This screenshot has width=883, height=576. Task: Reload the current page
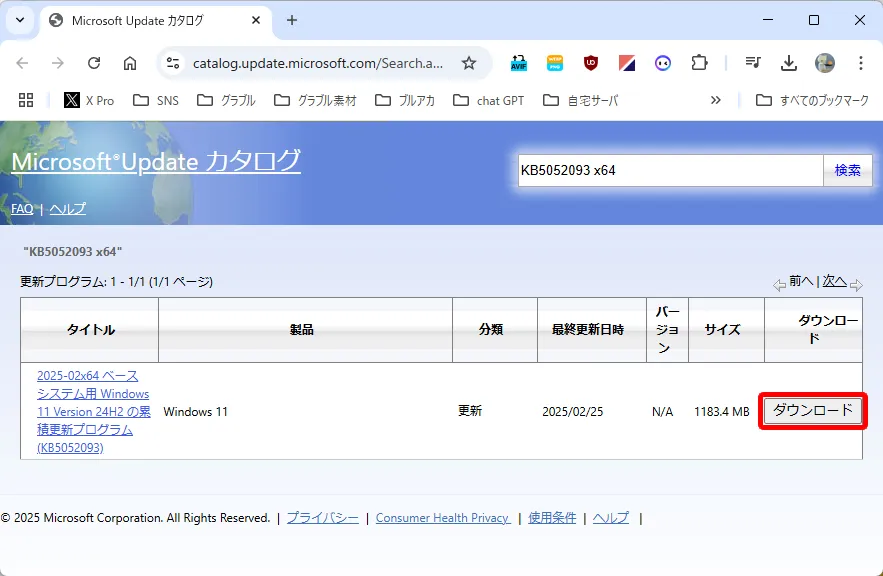pos(94,63)
